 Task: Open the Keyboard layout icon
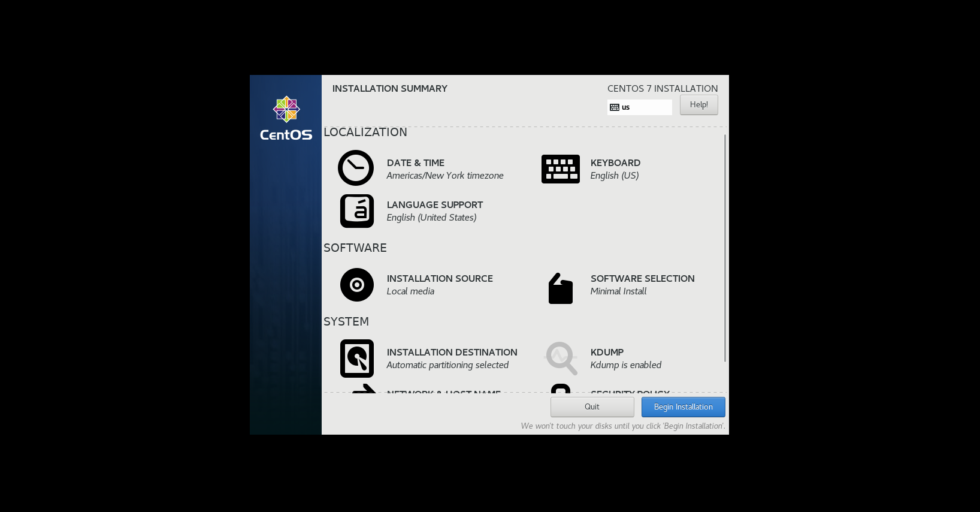coord(561,169)
